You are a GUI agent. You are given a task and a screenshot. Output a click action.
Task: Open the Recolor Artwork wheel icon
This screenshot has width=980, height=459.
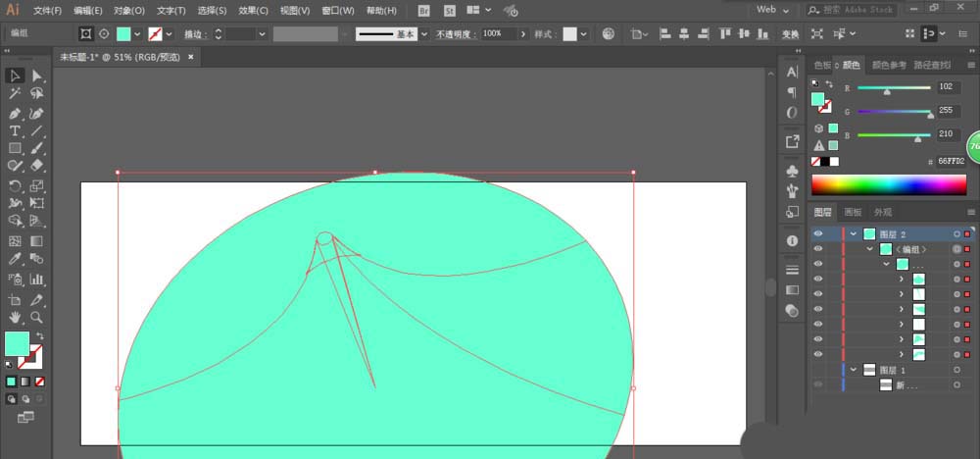(x=609, y=33)
